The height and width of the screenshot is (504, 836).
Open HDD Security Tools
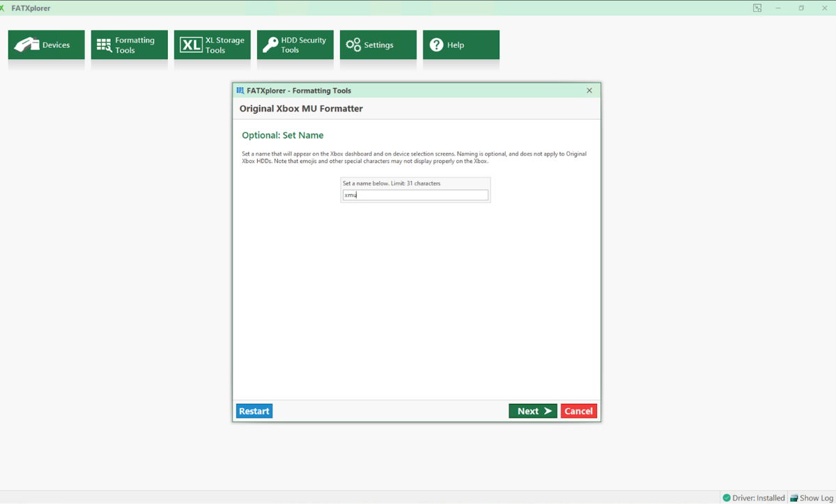(295, 45)
